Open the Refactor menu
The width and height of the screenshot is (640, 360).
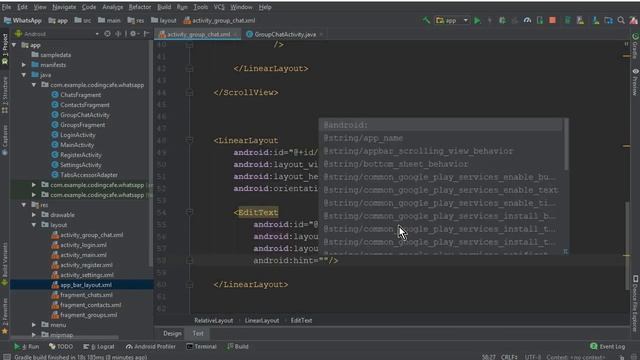point(140,7)
